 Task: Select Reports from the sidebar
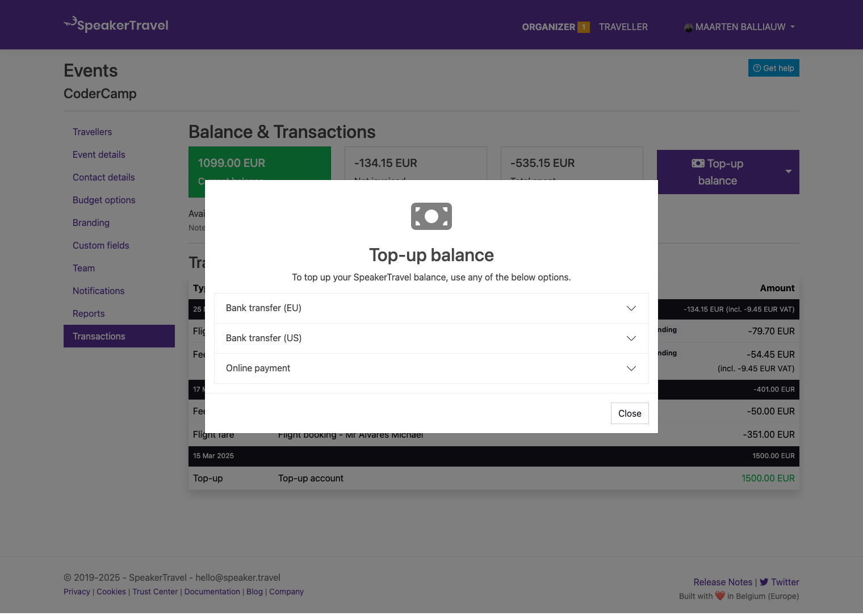click(x=89, y=313)
